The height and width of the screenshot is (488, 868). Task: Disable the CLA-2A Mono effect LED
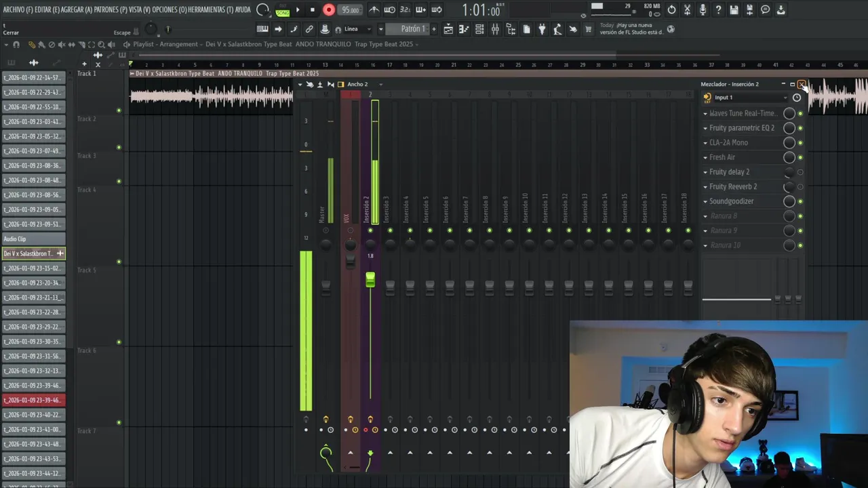coord(800,143)
